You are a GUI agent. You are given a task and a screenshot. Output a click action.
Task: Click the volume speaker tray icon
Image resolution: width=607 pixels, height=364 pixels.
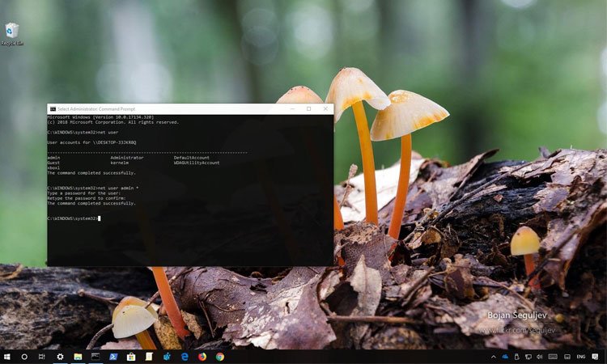(540, 357)
